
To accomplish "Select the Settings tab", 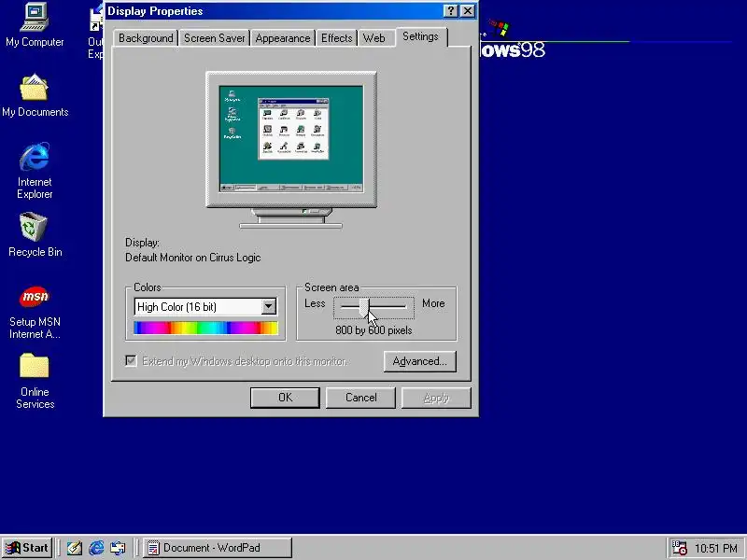I will tap(421, 36).
